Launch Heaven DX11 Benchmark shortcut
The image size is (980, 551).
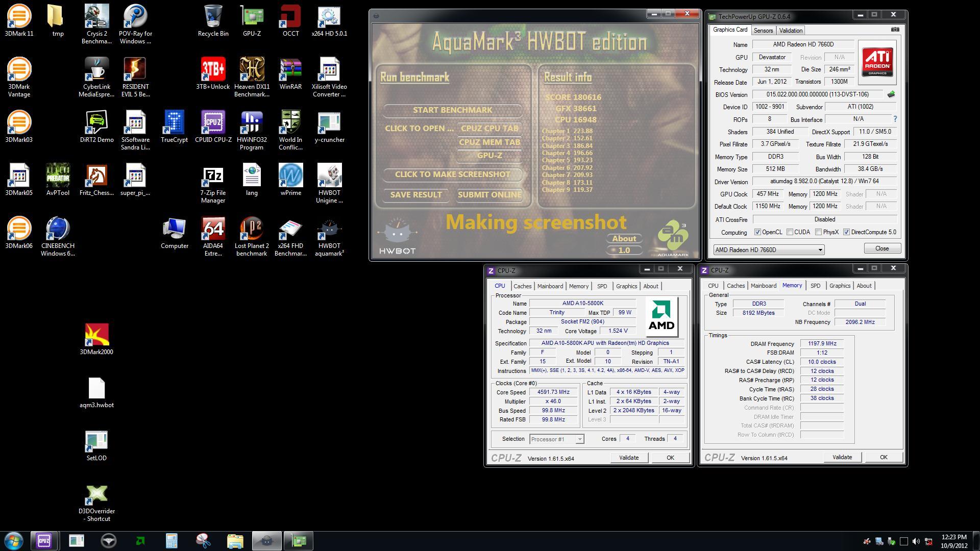tap(252, 78)
